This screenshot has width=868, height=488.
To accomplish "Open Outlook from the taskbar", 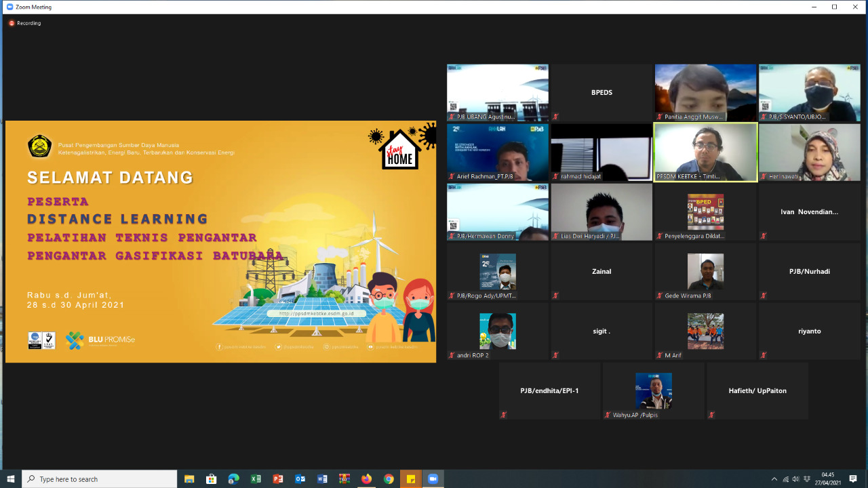I will [x=300, y=479].
